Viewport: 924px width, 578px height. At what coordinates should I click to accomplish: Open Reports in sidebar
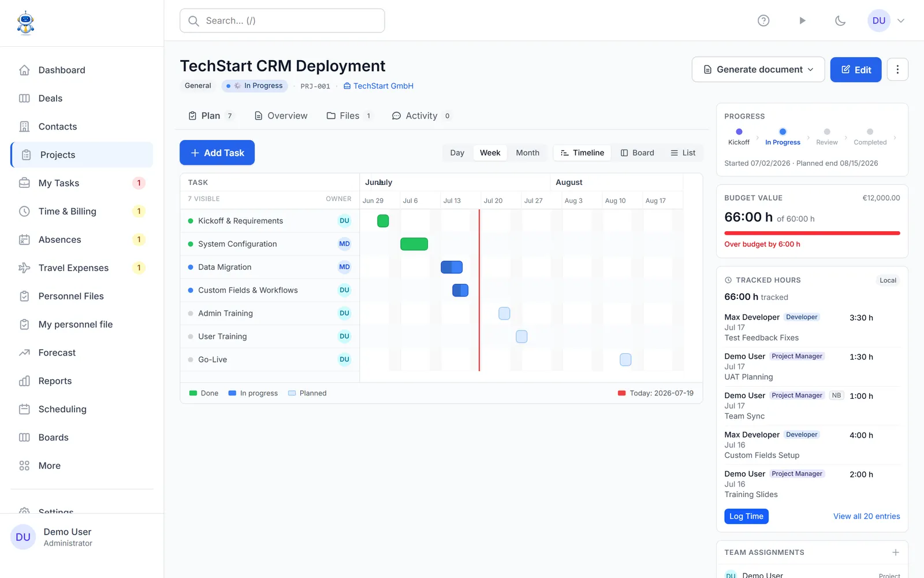81,381
